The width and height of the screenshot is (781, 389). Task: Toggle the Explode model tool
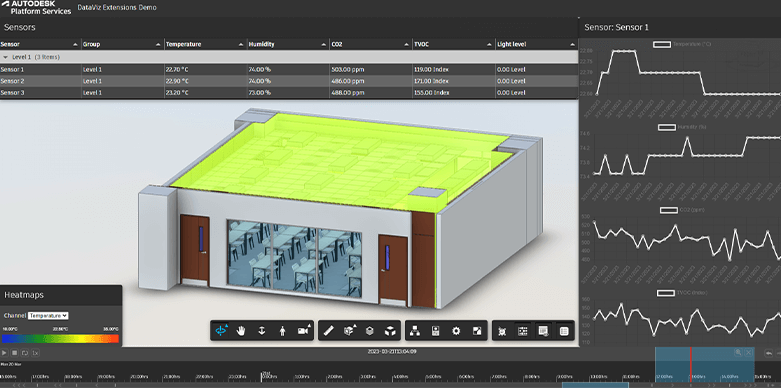pyautogui.click(x=390, y=331)
